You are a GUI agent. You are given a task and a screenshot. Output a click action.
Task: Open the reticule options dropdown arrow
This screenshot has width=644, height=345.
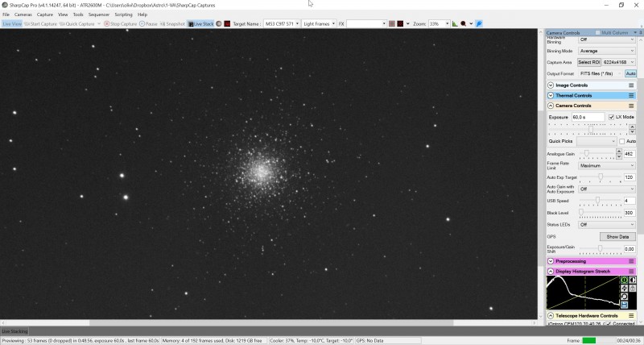coord(407,24)
